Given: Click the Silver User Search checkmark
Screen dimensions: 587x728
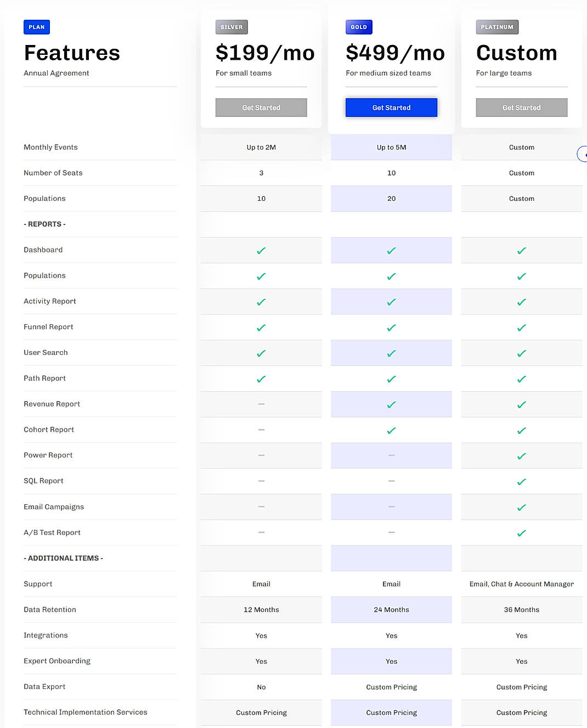Looking at the screenshot, I should tap(261, 353).
